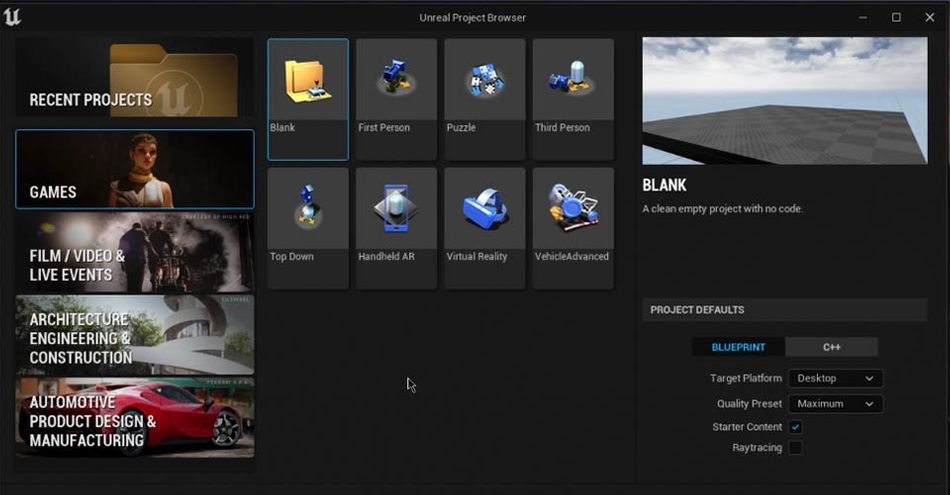This screenshot has height=495, width=950.
Task: Open Automotive Product Design & Manufacturing category
Action: [135, 417]
